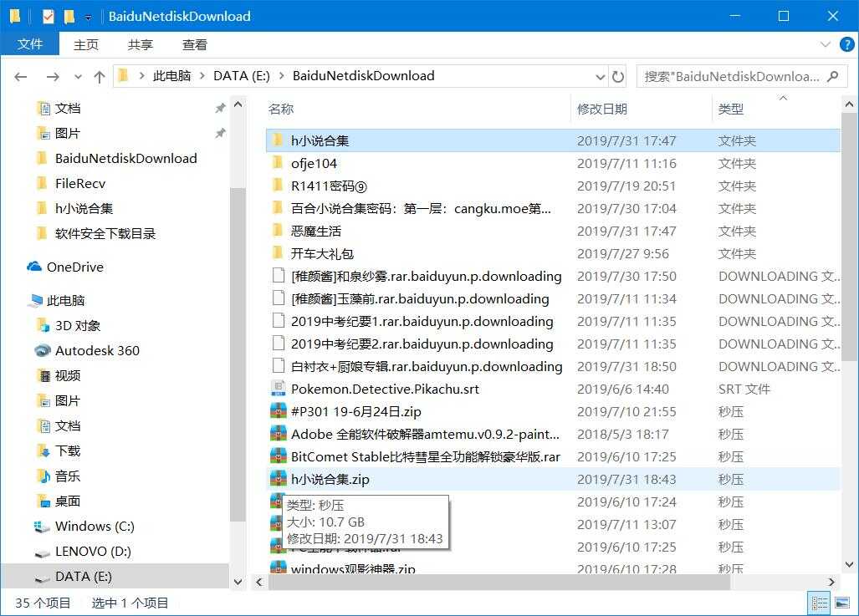Select Adobe 全能软件破解器amtemu archive
The height and width of the screenshot is (616, 859).
425,435
